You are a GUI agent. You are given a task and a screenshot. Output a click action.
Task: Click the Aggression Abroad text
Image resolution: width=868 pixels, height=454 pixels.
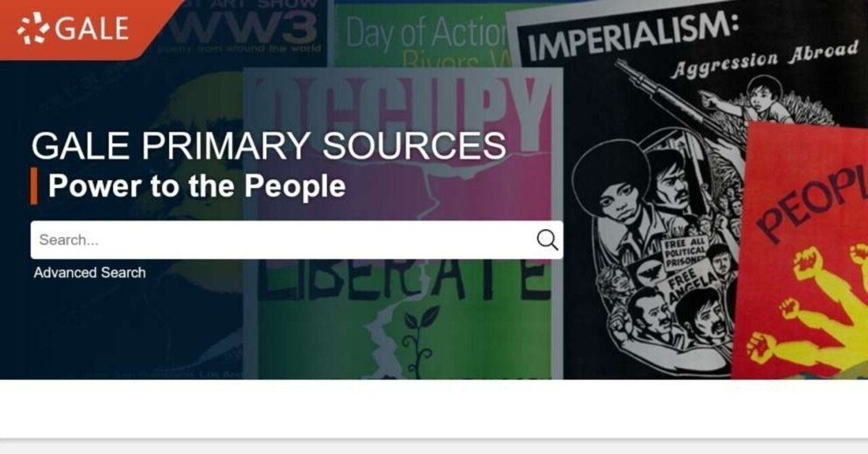(x=764, y=61)
